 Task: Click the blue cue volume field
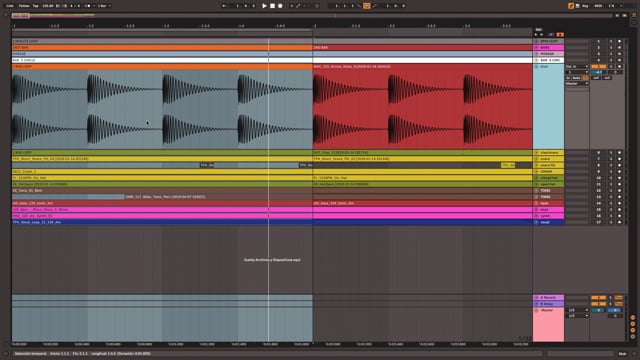(615, 310)
